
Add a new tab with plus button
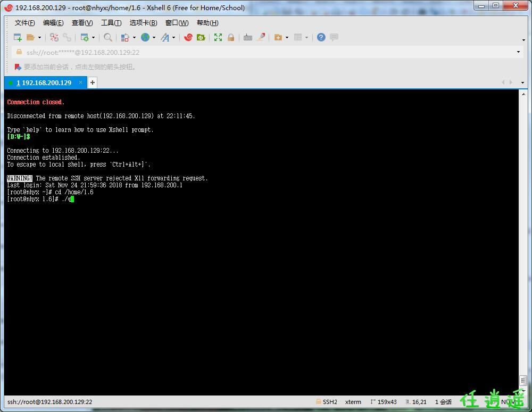point(92,83)
